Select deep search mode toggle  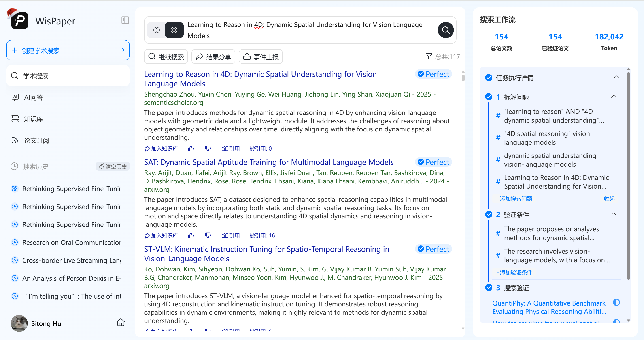click(x=174, y=30)
